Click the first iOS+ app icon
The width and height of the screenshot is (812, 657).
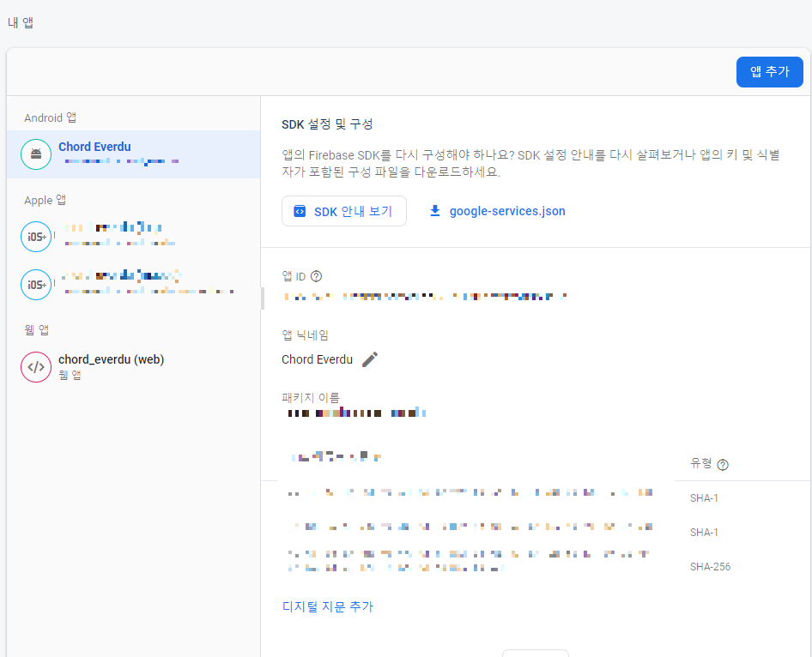coord(36,237)
